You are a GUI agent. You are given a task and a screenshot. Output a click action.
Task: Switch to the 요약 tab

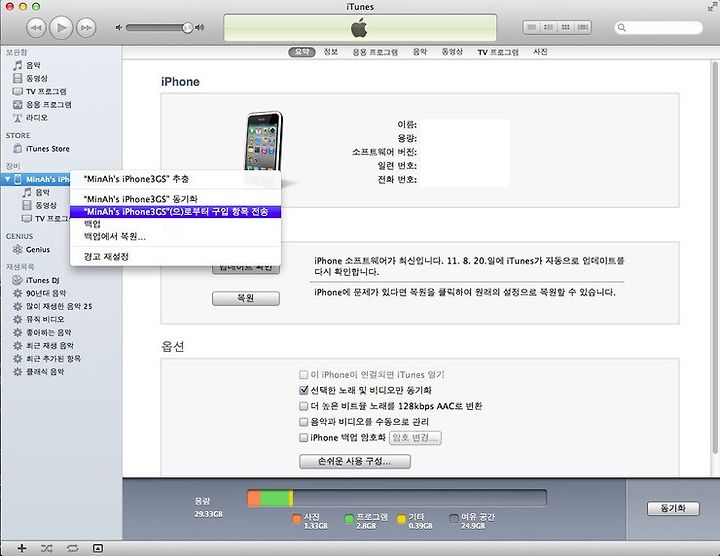302,52
